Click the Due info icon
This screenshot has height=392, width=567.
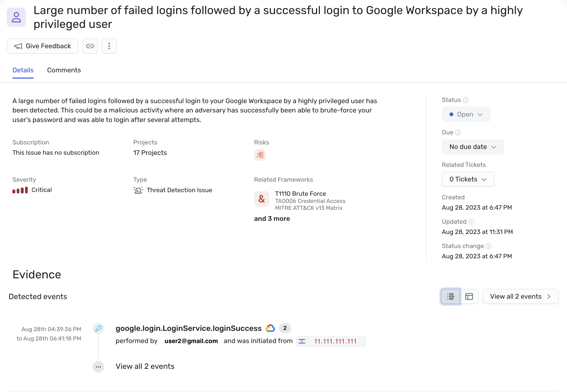point(458,133)
